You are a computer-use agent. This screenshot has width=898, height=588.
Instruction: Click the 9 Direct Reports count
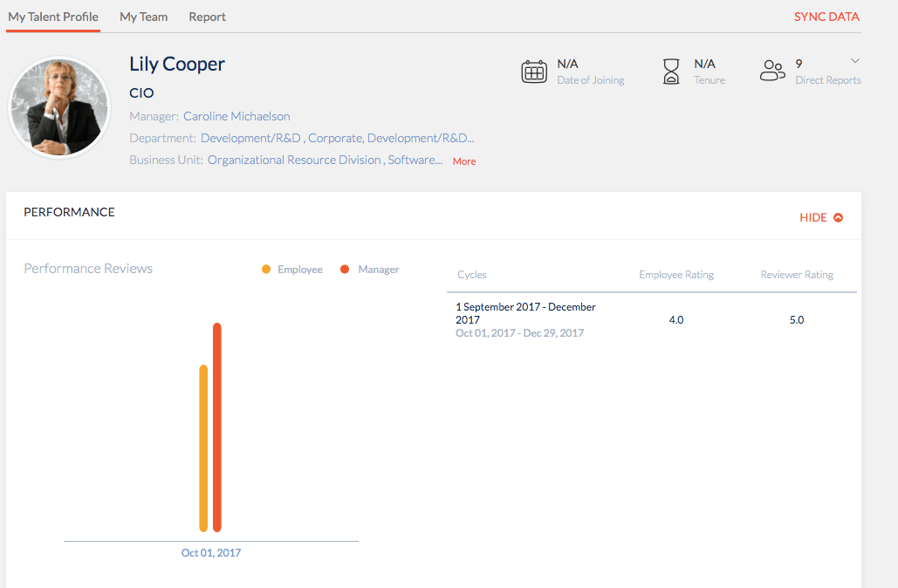point(799,64)
